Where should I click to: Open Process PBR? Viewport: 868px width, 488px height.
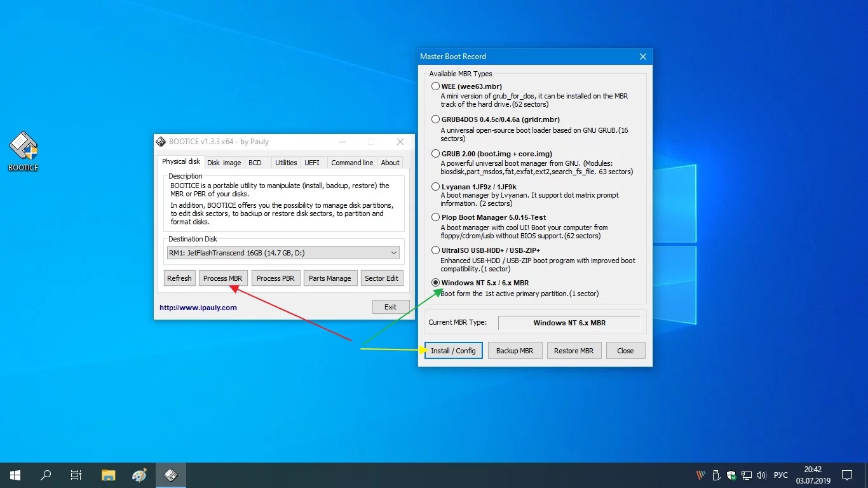275,278
